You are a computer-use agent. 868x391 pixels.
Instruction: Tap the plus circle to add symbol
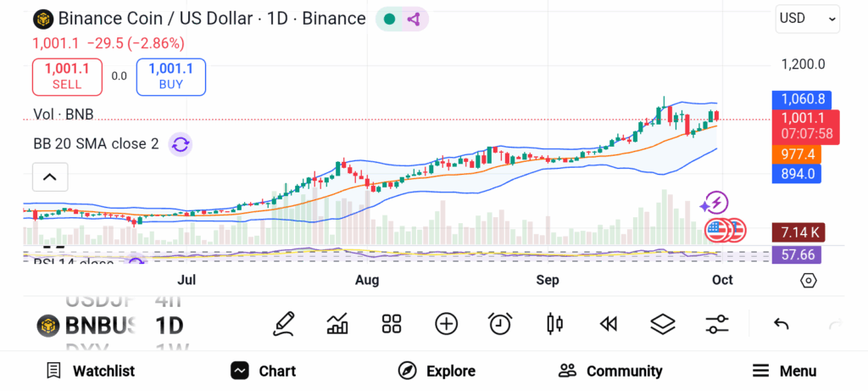[446, 323]
